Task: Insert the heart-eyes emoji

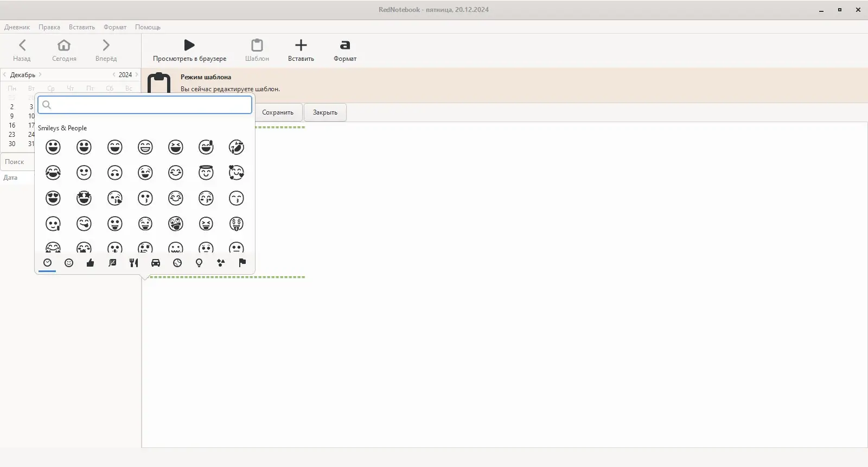Action: click(53, 198)
